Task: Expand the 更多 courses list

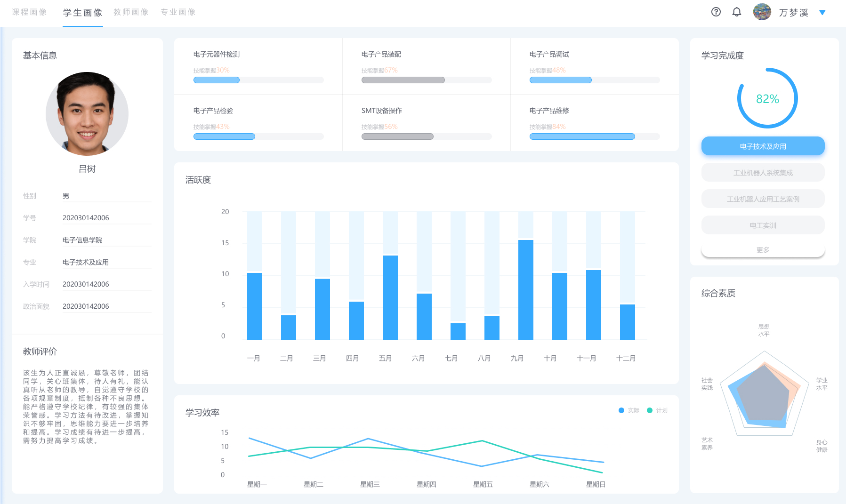Action: point(763,250)
